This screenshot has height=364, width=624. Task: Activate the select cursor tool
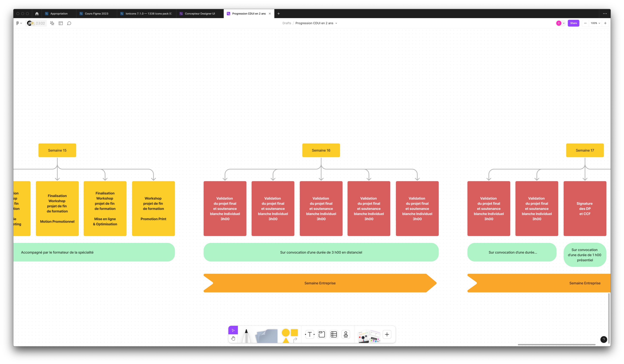click(233, 330)
